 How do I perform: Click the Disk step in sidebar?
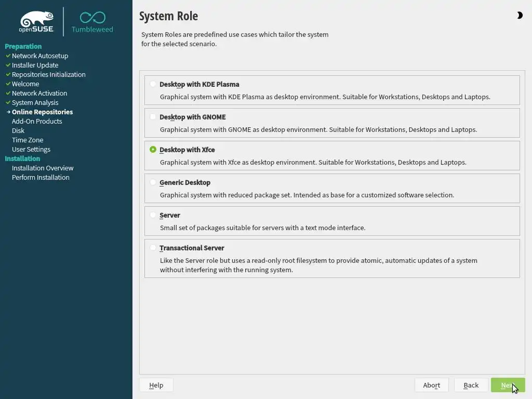click(18, 130)
